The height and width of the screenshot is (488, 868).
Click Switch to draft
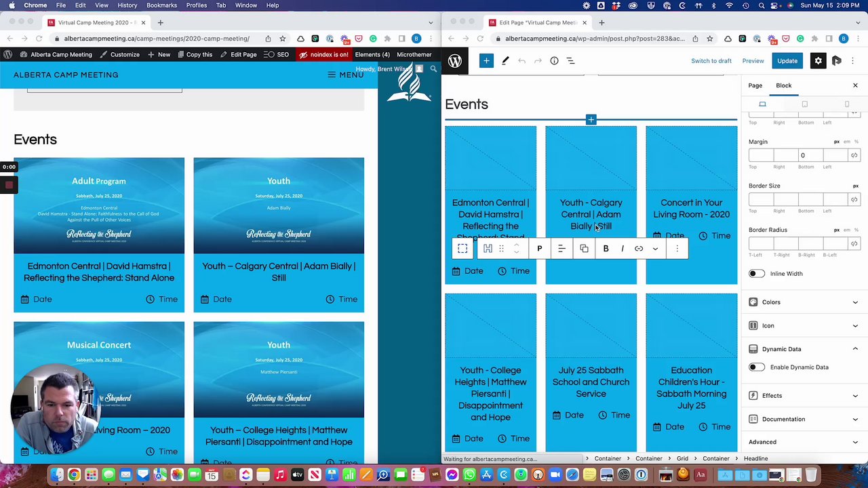tap(711, 61)
